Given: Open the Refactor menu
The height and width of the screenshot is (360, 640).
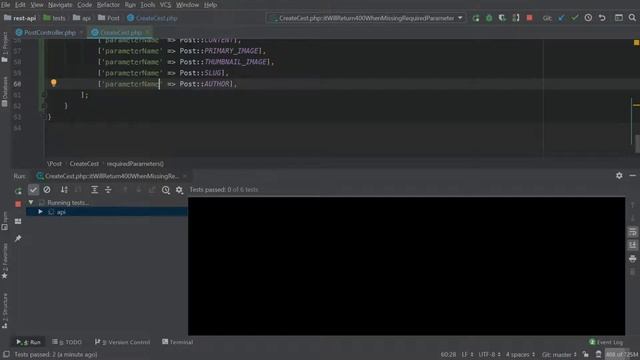Looking at the screenshot, I should (x=108, y=5).
